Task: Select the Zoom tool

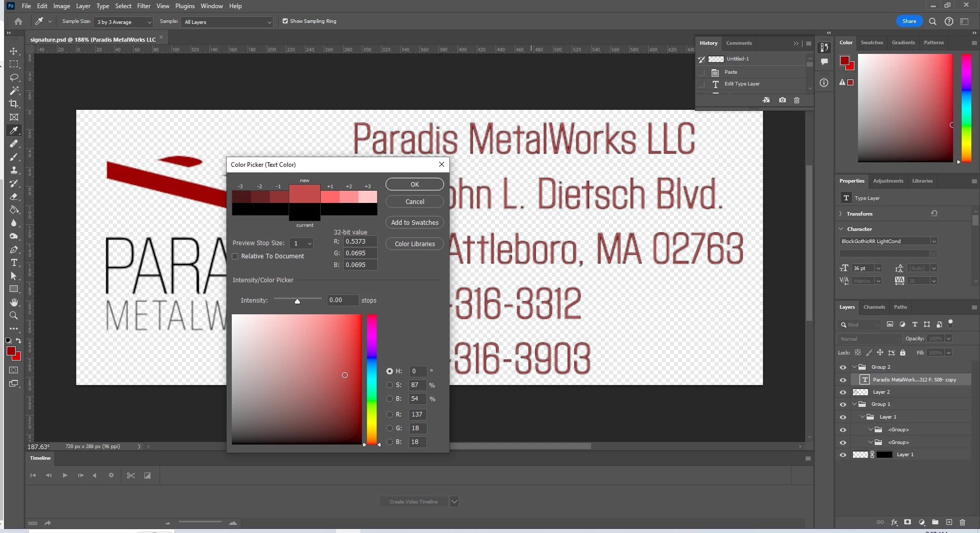Action: pyautogui.click(x=14, y=315)
